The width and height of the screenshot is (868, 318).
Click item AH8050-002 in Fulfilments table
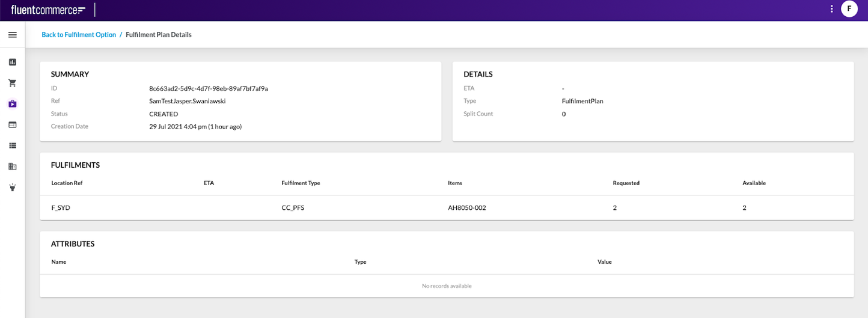click(466, 208)
